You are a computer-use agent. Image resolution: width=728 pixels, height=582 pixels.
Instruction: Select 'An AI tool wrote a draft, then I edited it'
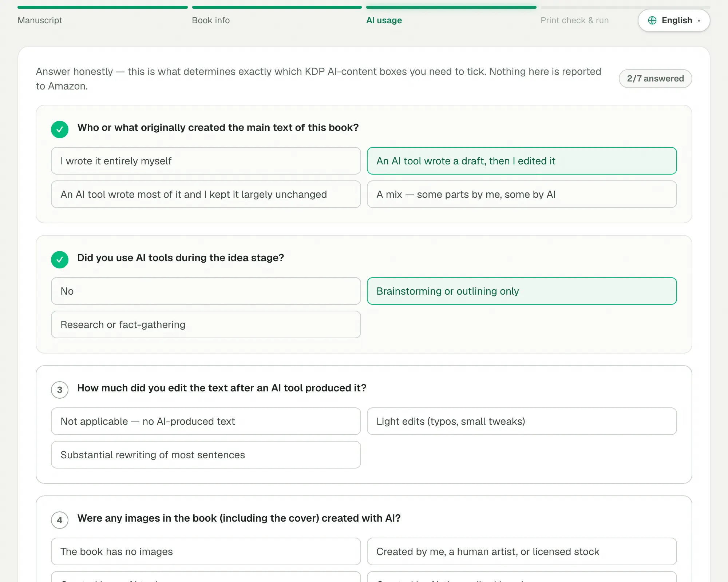522,161
